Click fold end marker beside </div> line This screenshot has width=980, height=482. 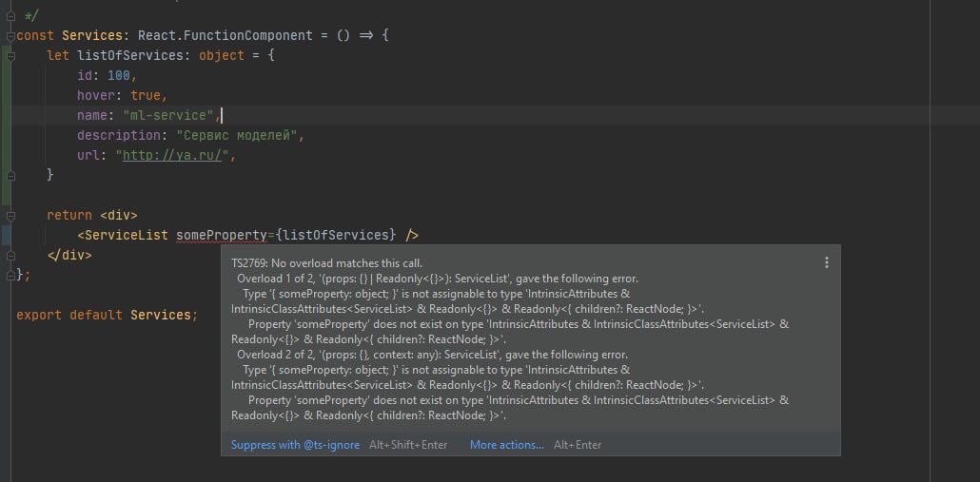pyautogui.click(x=10, y=256)
